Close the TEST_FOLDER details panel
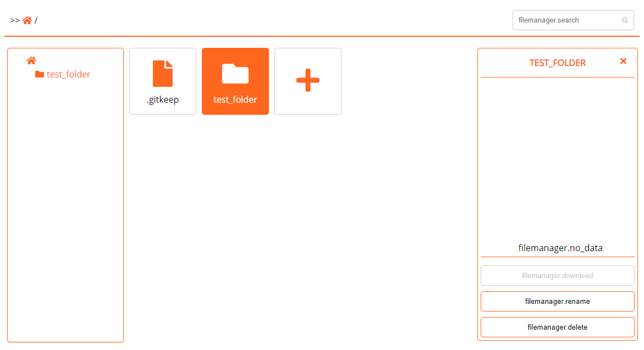 (623, 61)
